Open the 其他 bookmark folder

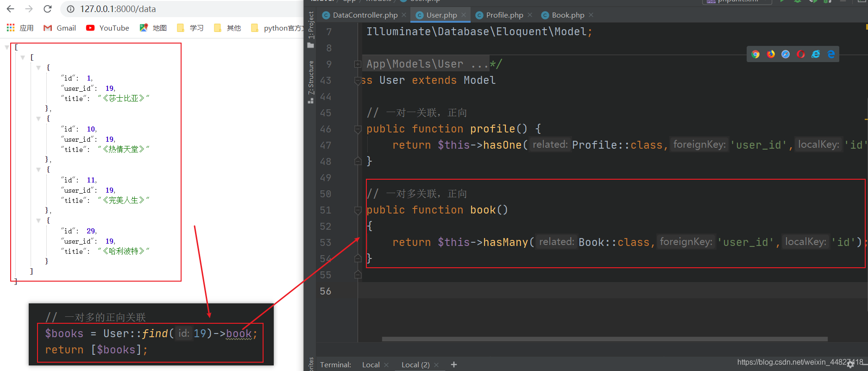click(x=227, y=28)
